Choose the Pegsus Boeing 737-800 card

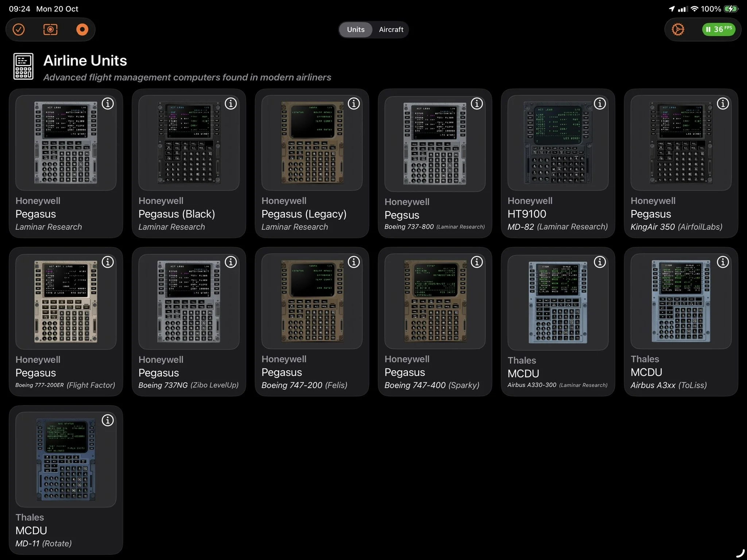click(x=434, y=144)
